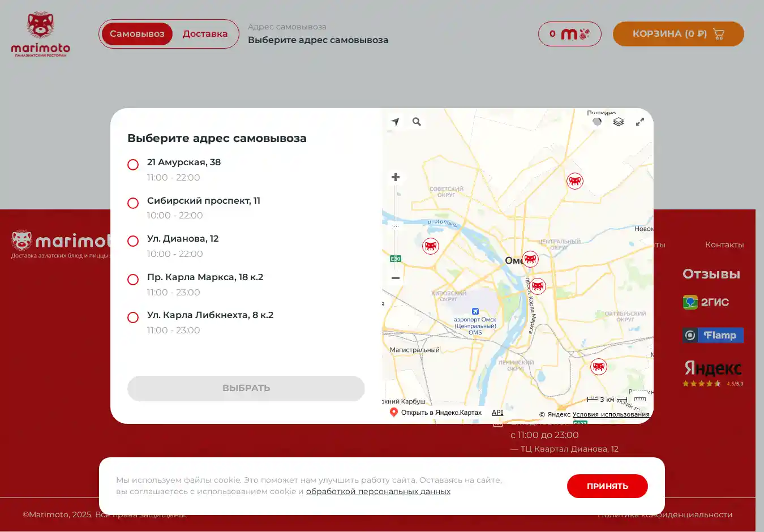The width and height of the screenshot is (764, 532).
Task: Open the map search magnifier
Action: pos(417,122)
